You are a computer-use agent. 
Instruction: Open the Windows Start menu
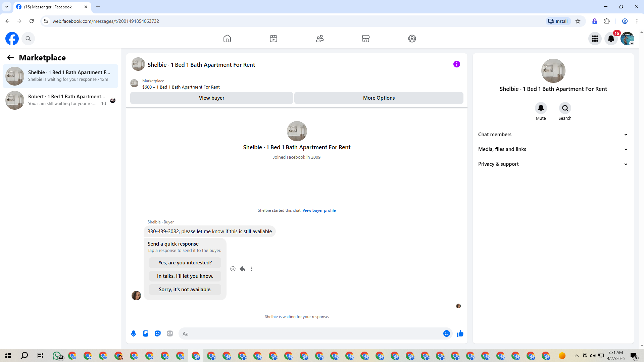pyautogui.click(x=8, y=356)
